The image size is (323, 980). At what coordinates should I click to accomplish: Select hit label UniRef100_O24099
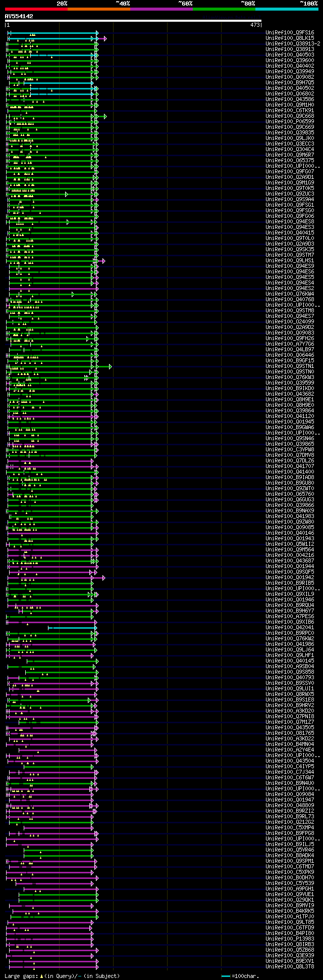point(290,321)
